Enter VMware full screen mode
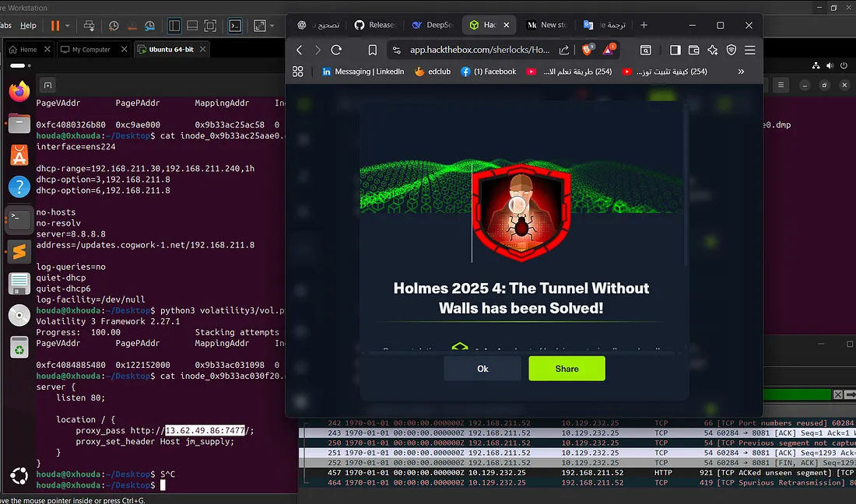This screenshot has height=504, width=856. click(x=210, y=26)
